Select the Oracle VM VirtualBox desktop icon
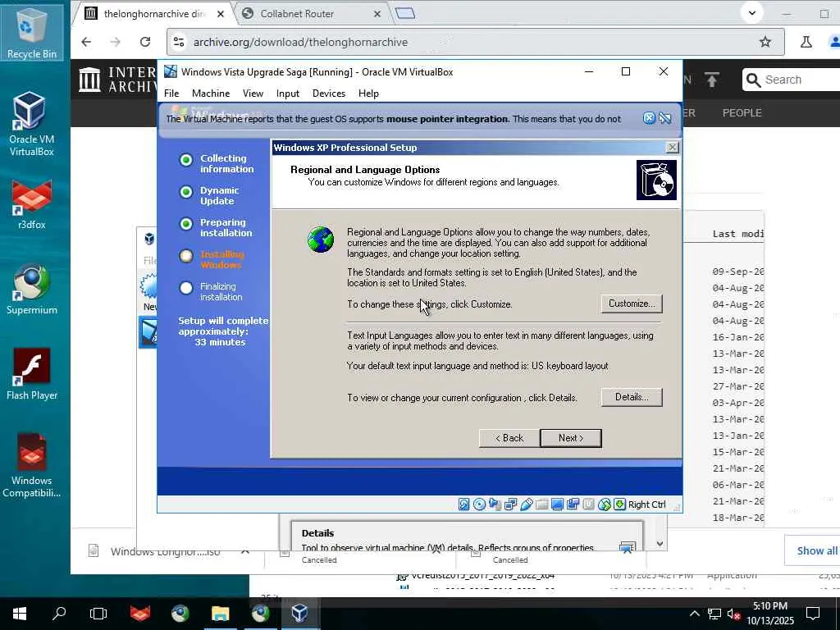Image resolution: width=840 pixels, height=630 pixels. click(31, 125)
